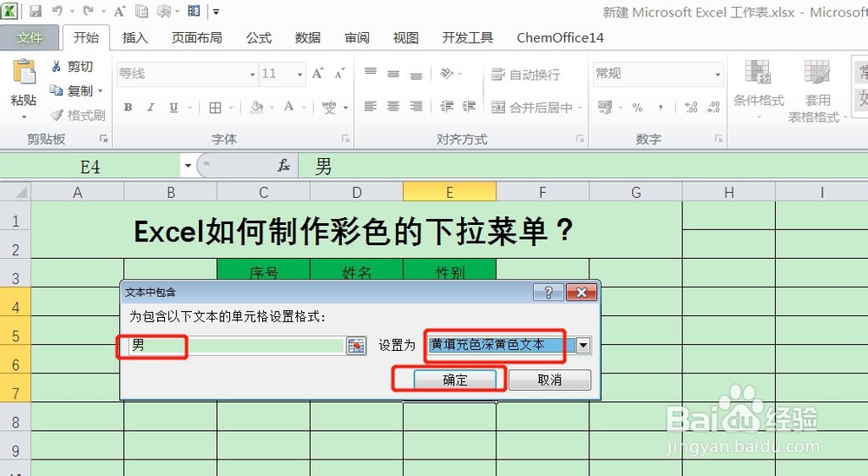Open the Paste options arrow
Viewport: 868px width, 476px height.
[x=23, y=117]
